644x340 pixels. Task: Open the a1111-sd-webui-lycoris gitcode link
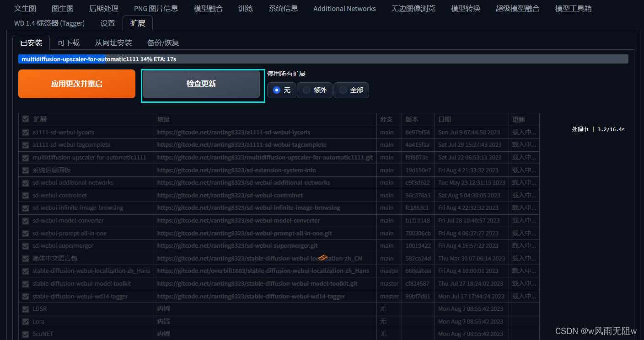234,132
